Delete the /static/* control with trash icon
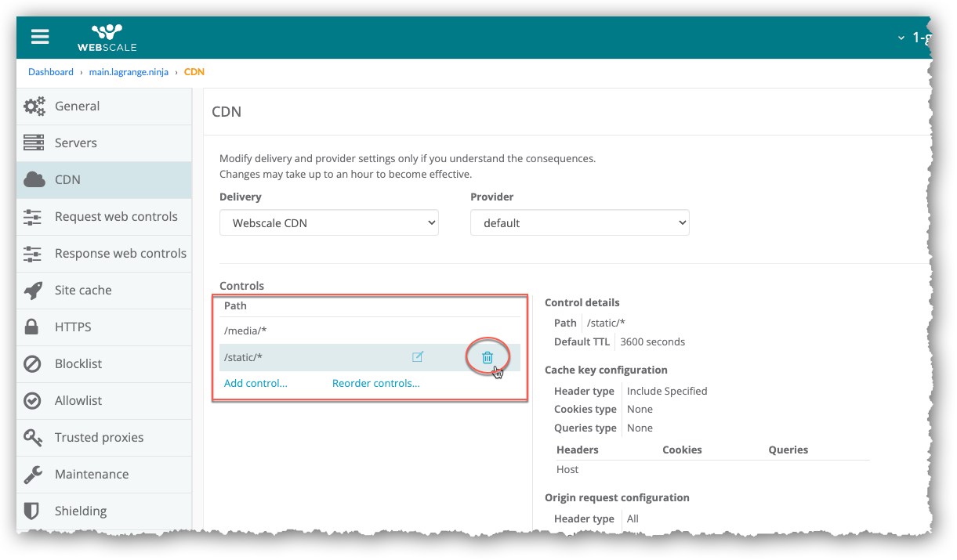The height and width of the screenshot is (560, 957). point(488,357)
